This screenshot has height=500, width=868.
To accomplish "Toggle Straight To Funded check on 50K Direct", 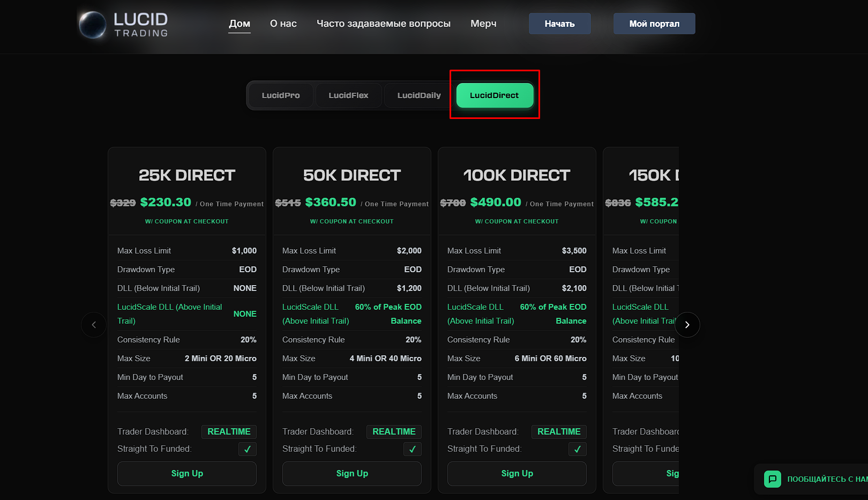I will [x=413, y=449].
